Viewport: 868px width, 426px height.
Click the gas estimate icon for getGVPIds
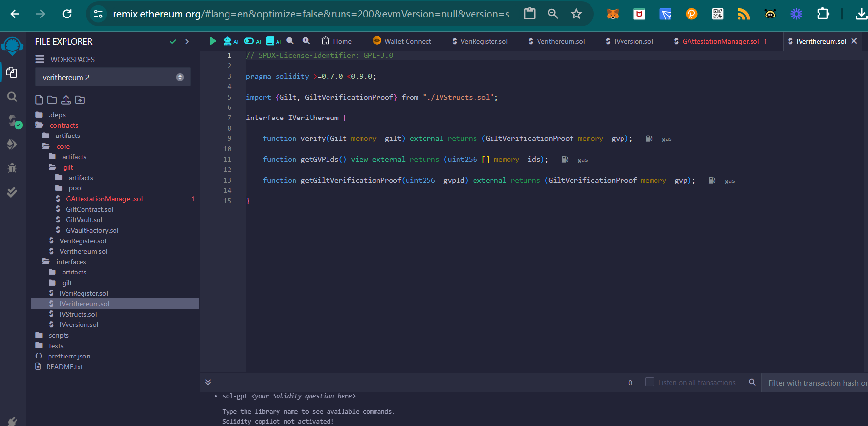565,159
